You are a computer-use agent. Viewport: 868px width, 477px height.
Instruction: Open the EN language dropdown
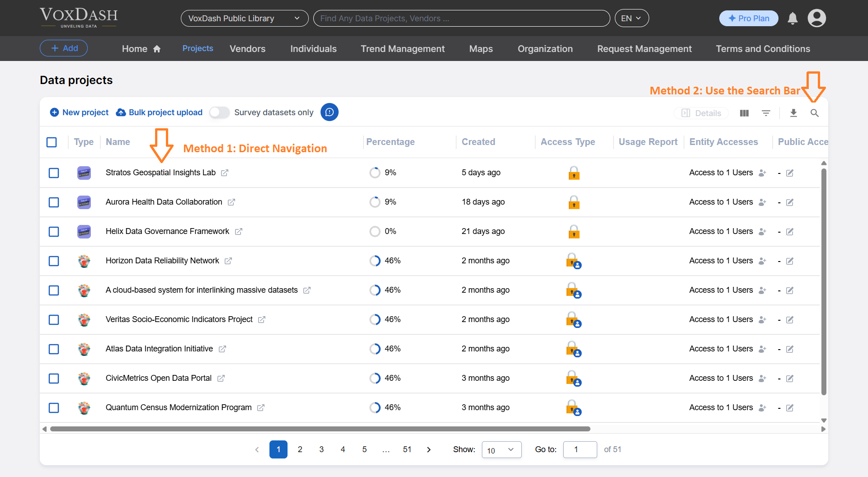point(631,19)
